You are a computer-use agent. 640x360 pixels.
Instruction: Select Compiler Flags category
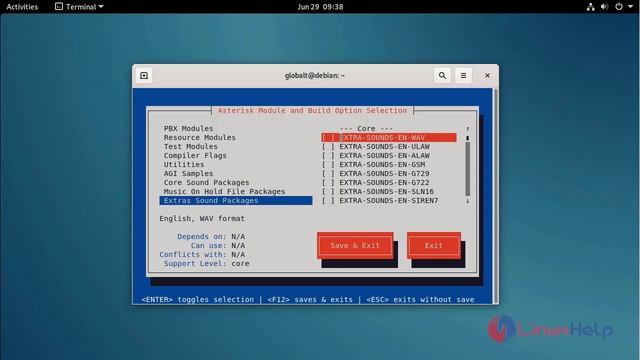[195, 156]
